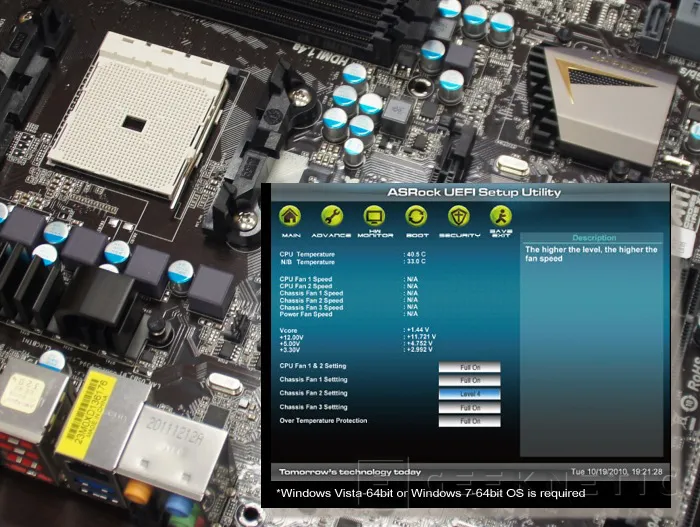
Task: Click the 40.5 C temperature value
Action: [x=416, y=254]
